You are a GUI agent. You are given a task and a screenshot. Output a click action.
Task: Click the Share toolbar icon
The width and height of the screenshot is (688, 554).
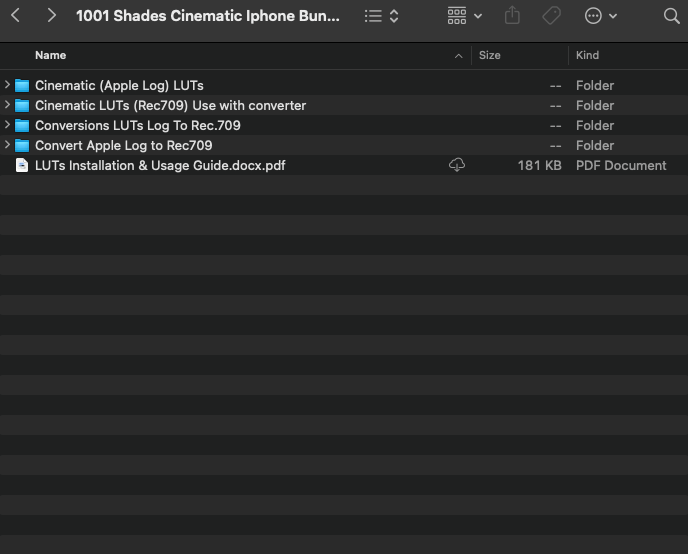pyautogui.click(x=513, y=16)
